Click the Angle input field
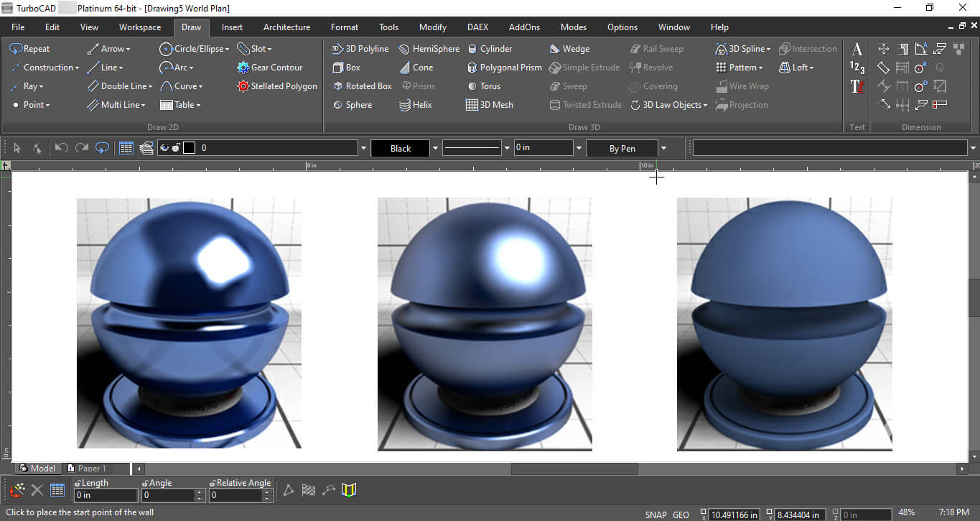The width and height of the screenshot is (980, 521). [x=168, y=495]
